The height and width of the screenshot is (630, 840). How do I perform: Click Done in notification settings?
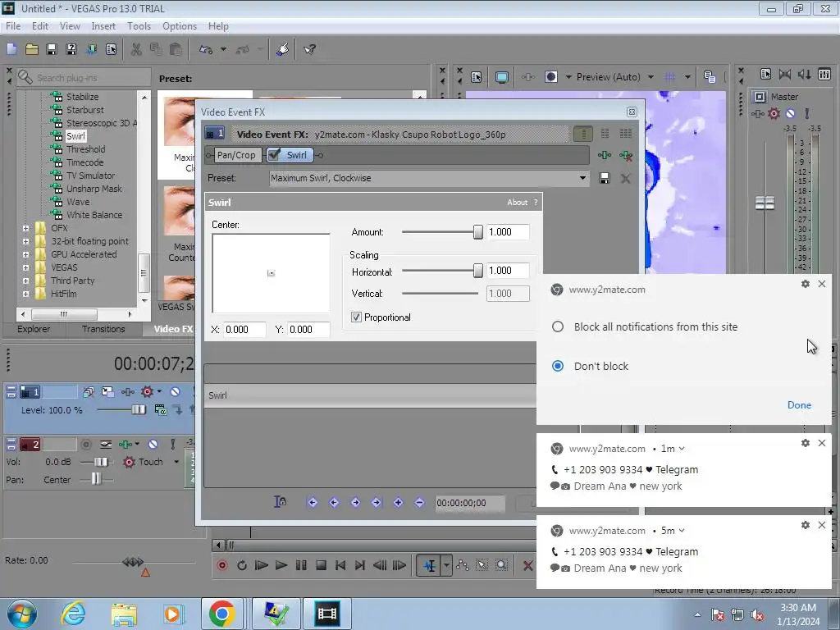(x=799, y=405)
